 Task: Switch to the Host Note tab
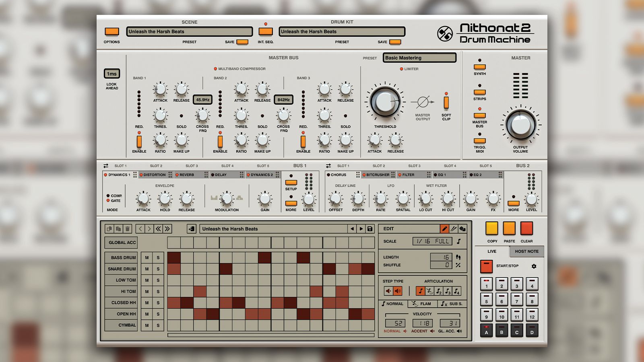526,251
